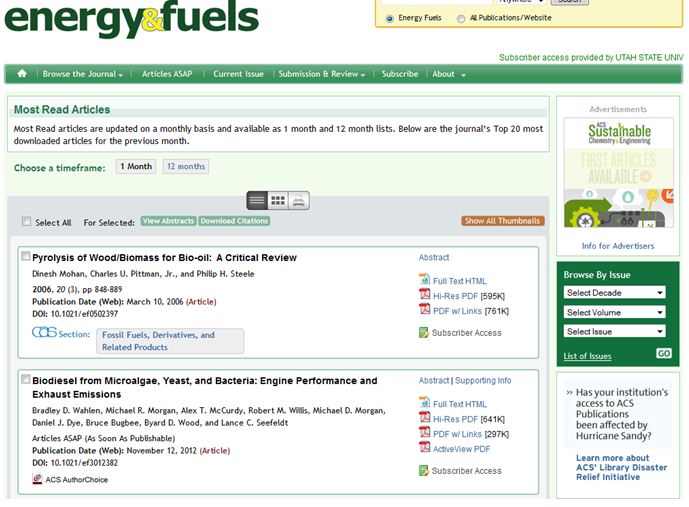Open Abstract link for Pyrolysis article

(434, 257)
